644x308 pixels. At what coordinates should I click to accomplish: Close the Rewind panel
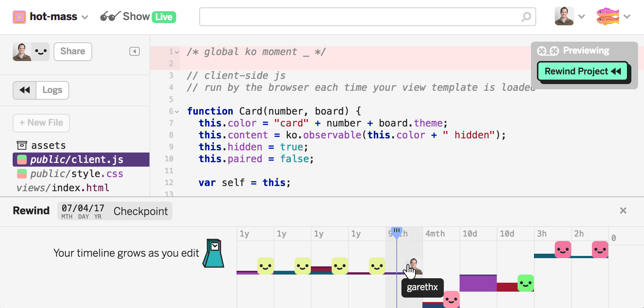tap(623, 211)
